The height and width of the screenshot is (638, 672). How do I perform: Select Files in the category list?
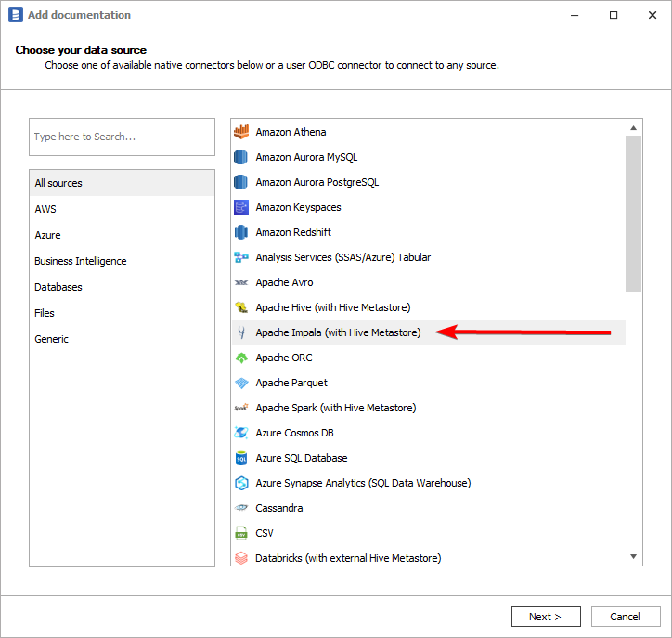click(45, 313)
